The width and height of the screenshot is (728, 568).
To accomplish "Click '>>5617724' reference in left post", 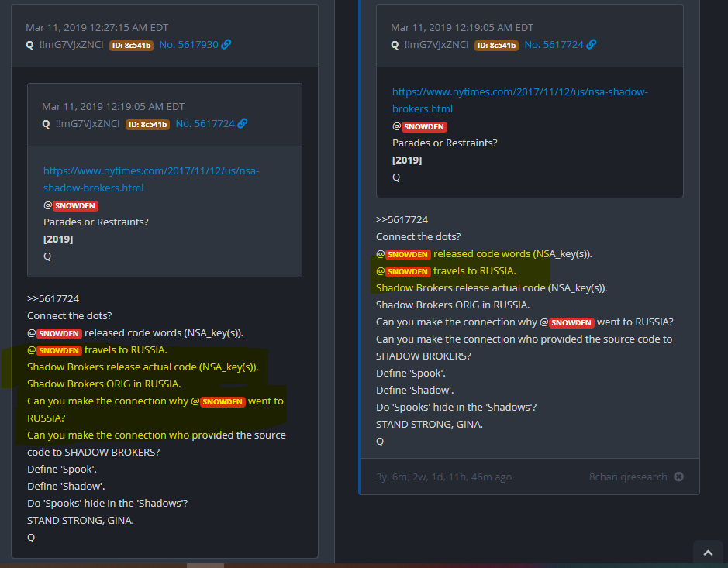I will click(53, 298).
